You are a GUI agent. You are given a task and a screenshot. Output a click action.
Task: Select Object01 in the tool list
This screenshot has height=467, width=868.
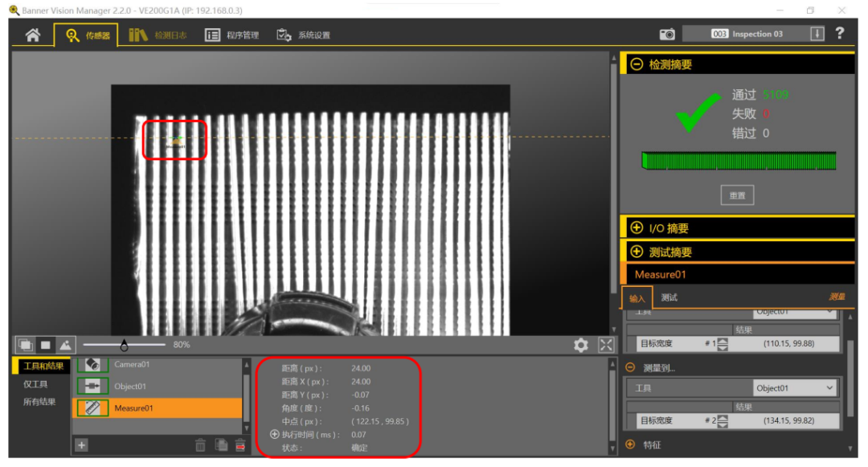129,386
